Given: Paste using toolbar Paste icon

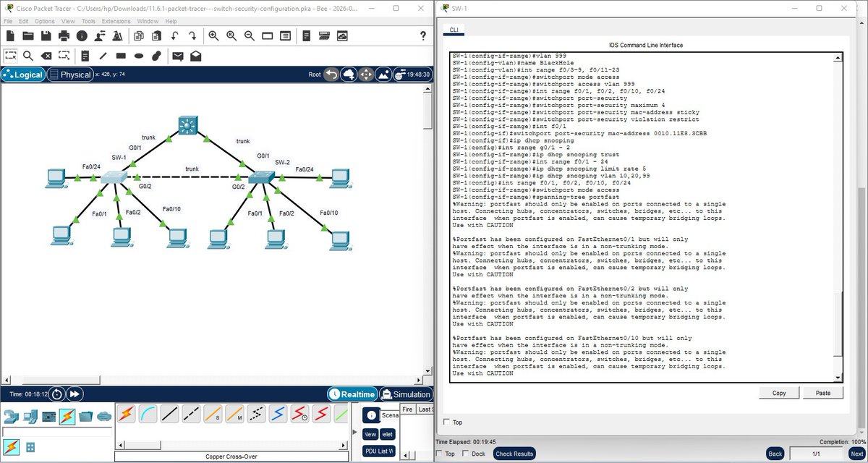Looking at the screenshot, I should click(x=156, y=35).
